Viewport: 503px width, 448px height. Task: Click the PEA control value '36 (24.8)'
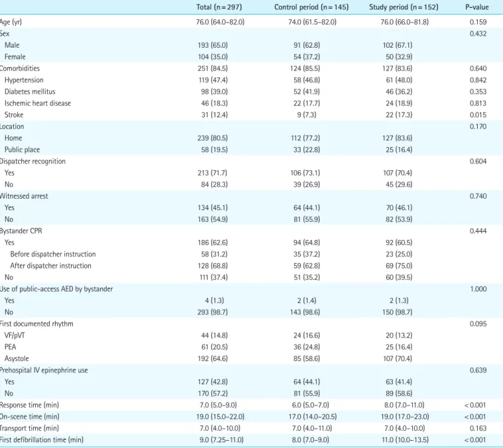tap(307, 347)
